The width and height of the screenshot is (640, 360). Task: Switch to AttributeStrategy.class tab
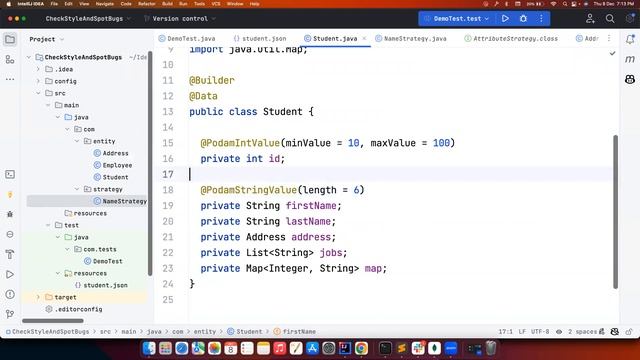(511, 38)
